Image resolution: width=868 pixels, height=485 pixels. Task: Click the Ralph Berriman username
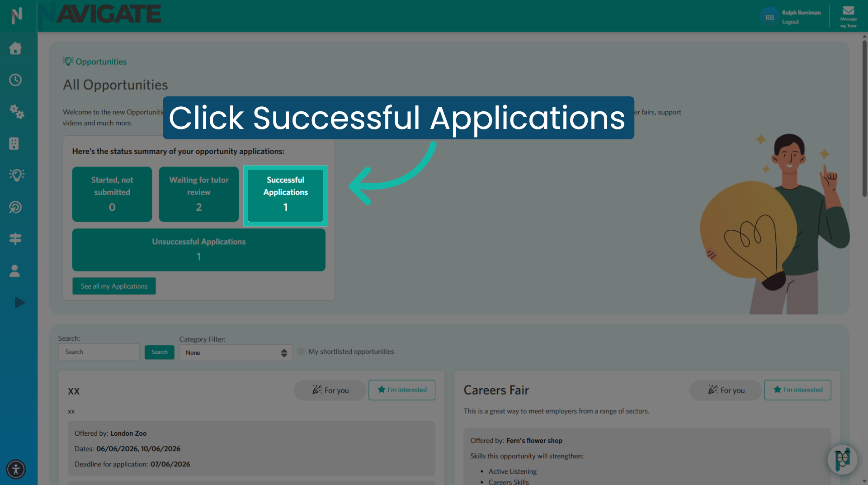tap(801, 13)
